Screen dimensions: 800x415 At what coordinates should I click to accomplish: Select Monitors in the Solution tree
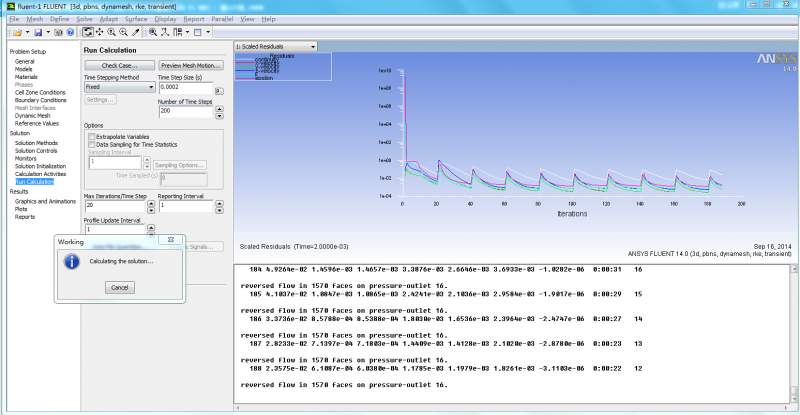point(26,159)
